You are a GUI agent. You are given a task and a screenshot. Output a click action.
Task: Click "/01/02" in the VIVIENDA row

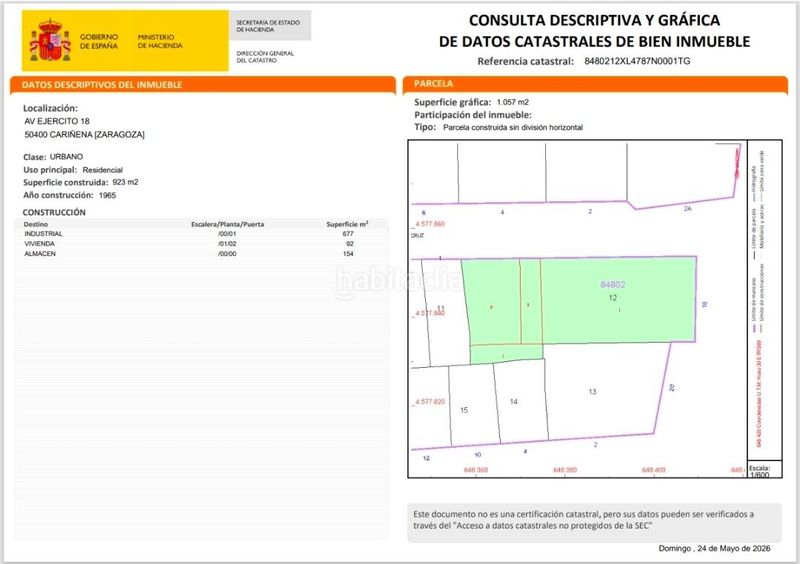pos(227,244)
